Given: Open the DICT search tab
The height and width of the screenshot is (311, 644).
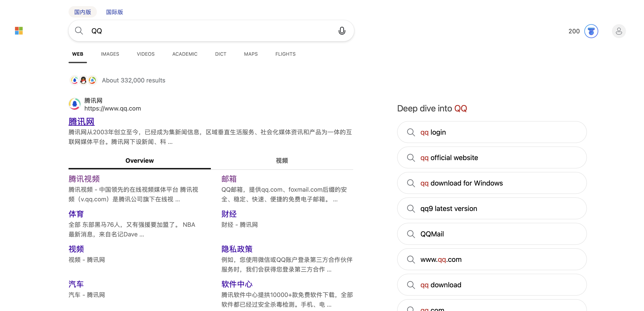Looking at the screenshot, I should [221, 54].
